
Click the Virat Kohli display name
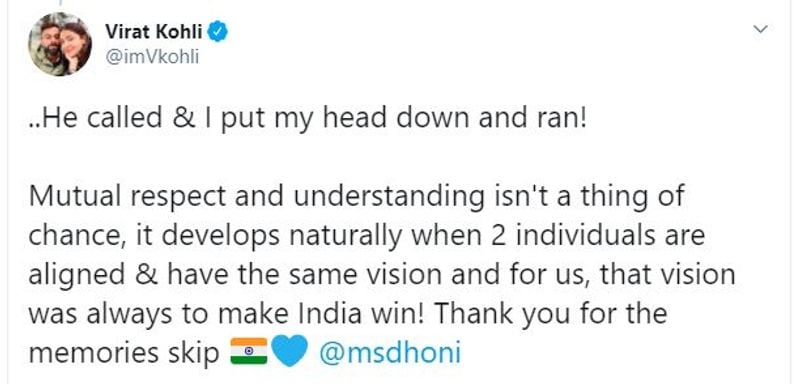(x=154, y=32)
